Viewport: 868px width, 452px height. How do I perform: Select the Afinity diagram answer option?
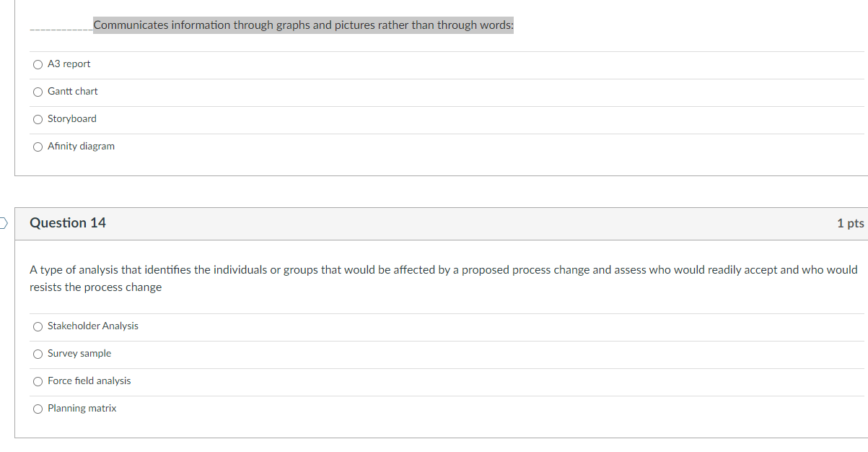pyautogui.click(x=37, y=147)
